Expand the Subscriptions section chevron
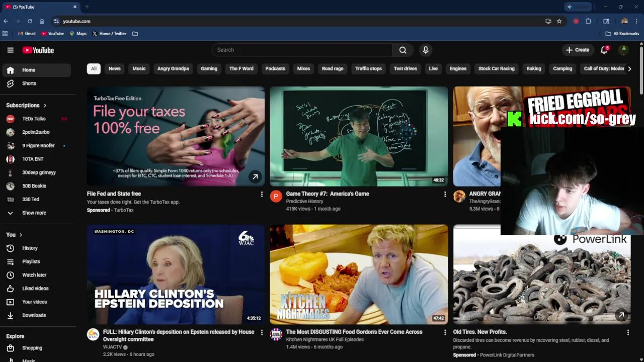The width and height of the screenshot is (644, 362). 45,106
